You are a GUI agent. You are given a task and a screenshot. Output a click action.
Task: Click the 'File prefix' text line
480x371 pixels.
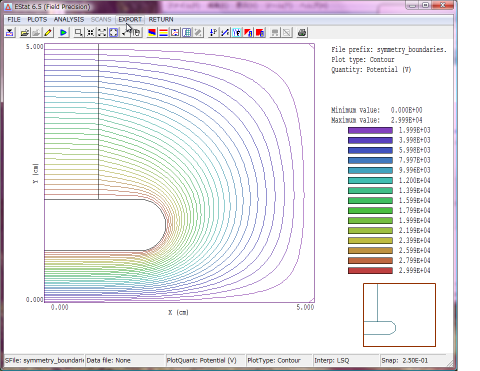pyautogui.click(x=389, y=50)
